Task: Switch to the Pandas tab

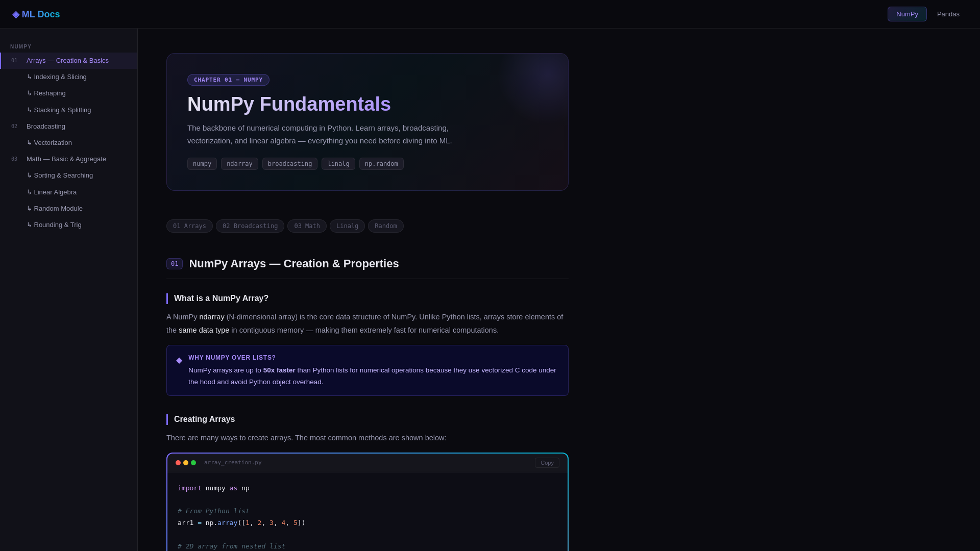Action: pyautogui.click(x=948, y=14)
